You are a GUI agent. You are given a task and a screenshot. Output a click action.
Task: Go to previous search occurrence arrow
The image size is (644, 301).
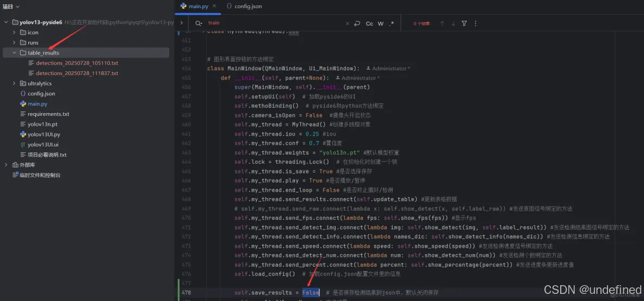tap(442, 23)
